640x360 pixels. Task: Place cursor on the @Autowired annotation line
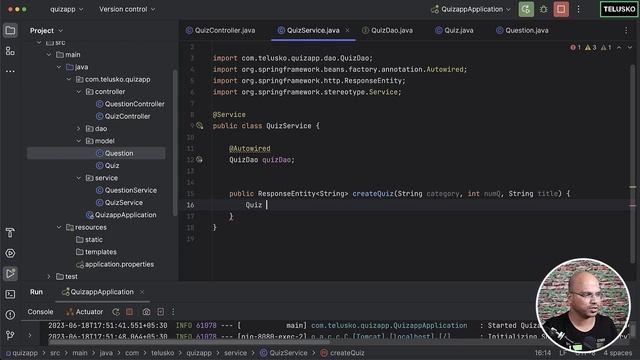click(x=249, y=149)
